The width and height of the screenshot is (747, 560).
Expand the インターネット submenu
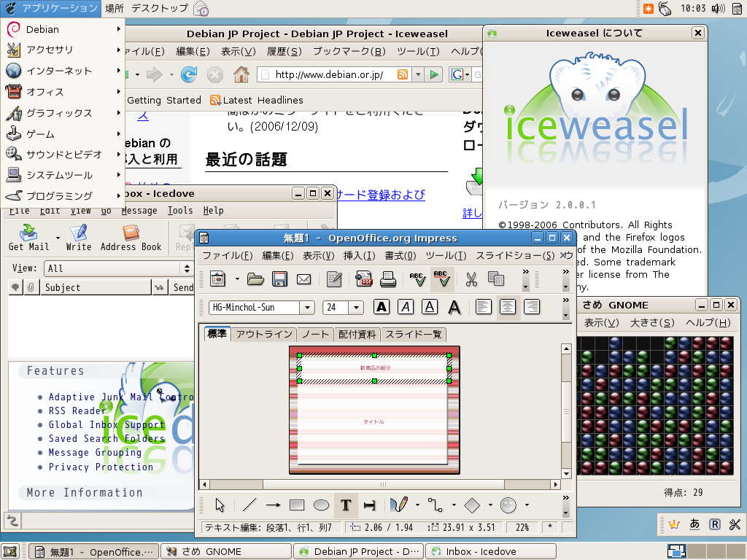(63, 71)
